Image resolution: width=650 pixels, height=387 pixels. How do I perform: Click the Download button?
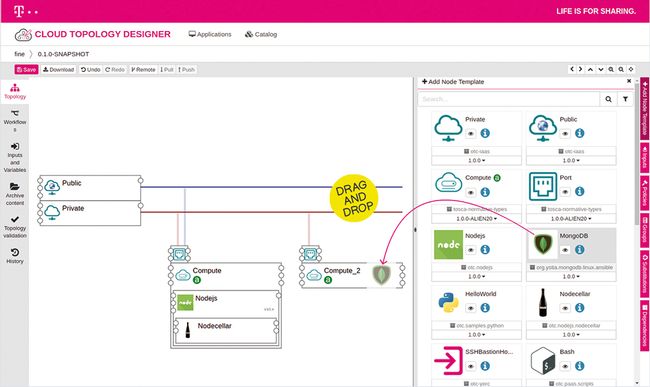click(x=58, y=70)
